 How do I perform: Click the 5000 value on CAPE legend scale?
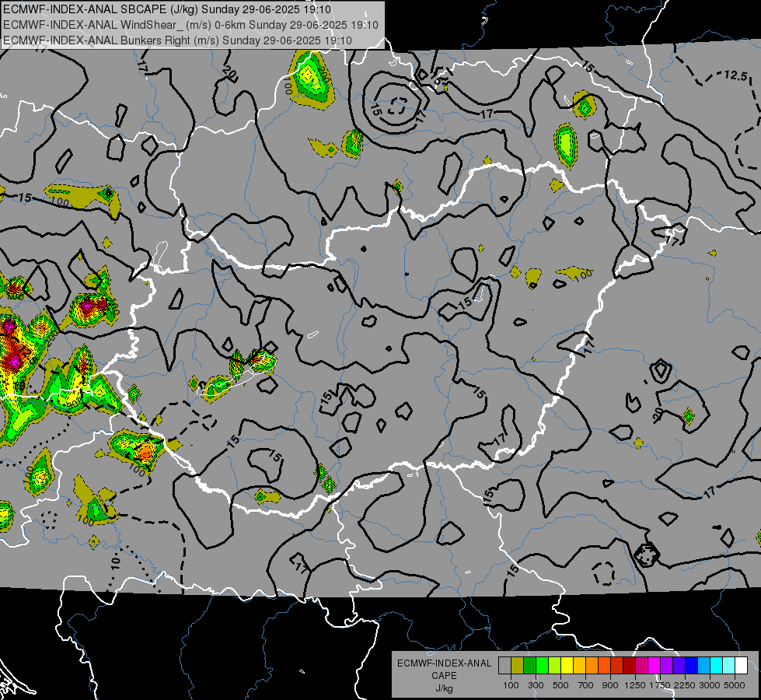pyautogui.click(x=735, y=685)
